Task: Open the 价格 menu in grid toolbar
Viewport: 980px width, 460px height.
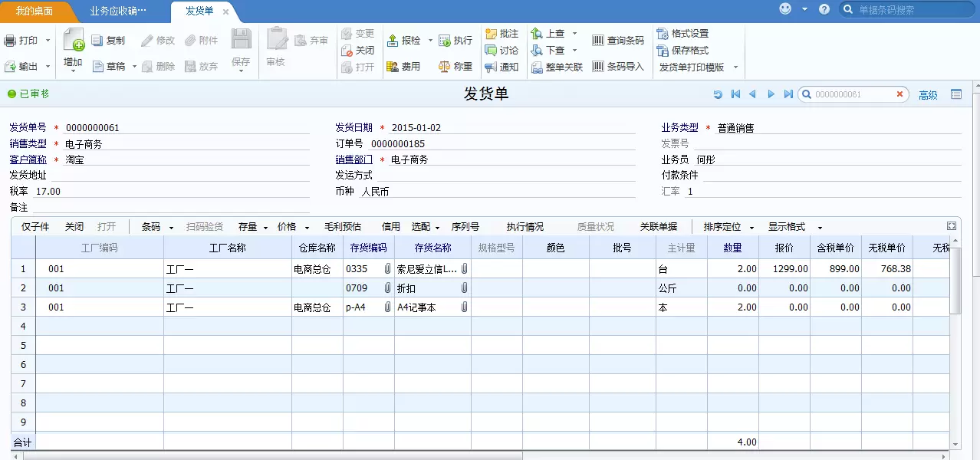Action: tap(293, 227)
